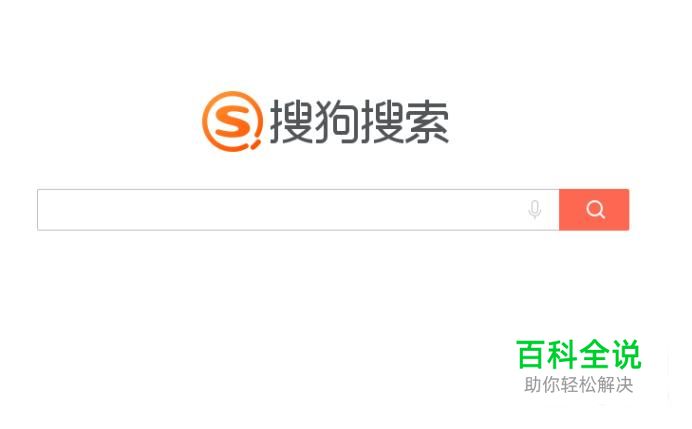This screenshot has width=692, height=429.
Task: Click the first 搜 character beside the logo
Action: 291,121
